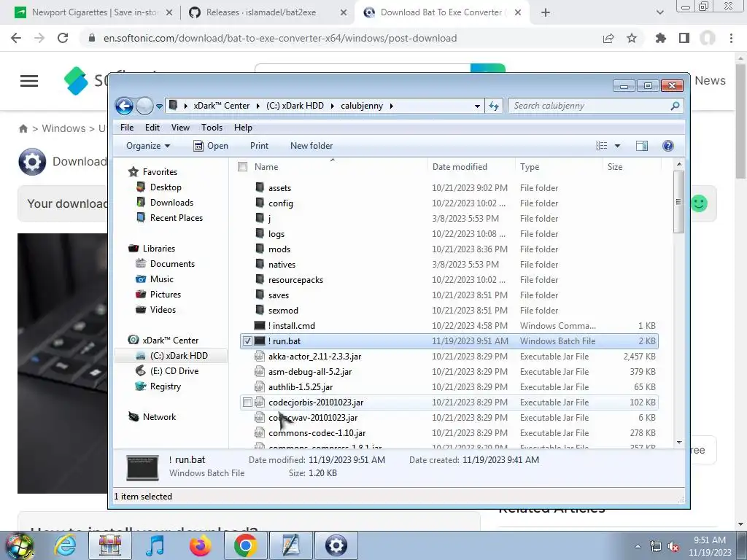Expand breadcrumb arrow after xDark Center
Viewport: 747px width, 560px height.
(258, 106)
